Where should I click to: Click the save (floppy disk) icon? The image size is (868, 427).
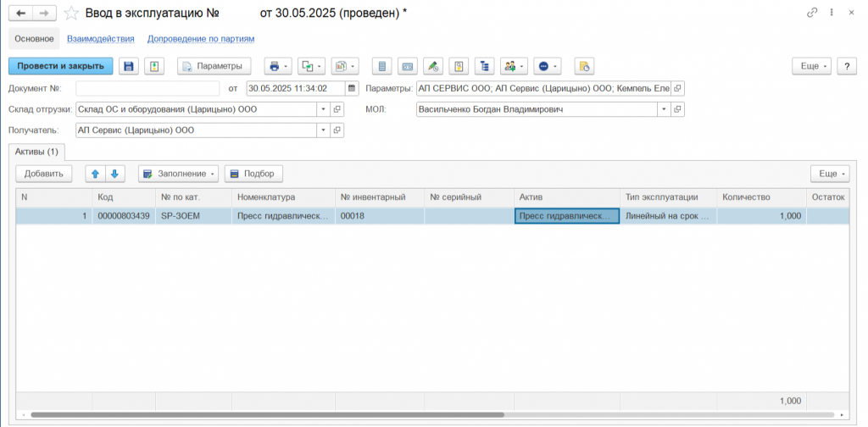tap(129, 66)
